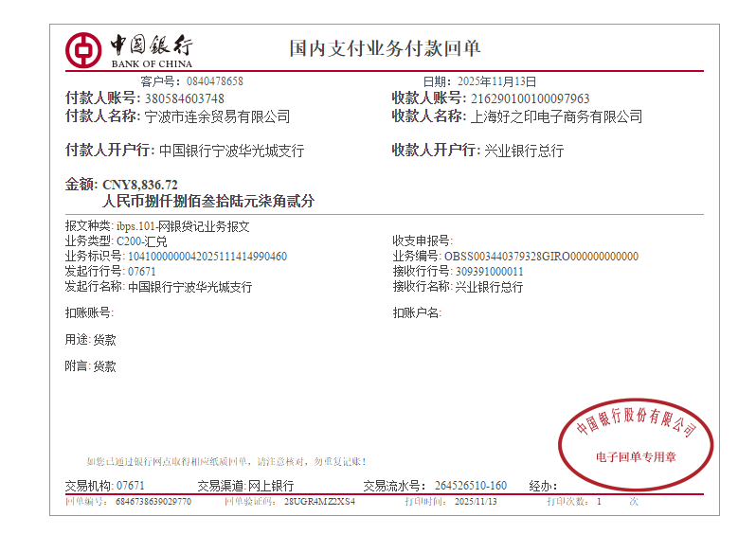Viewport: 756px width, 552px height.
Task: Click the amount in Chinese capital characters
Action: pos(207,202)
